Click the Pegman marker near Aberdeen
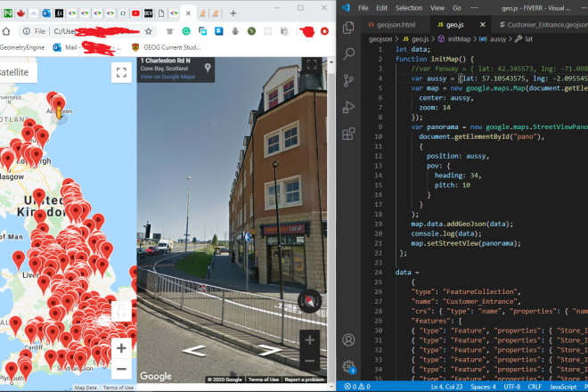Screen dimensions: 588x392 tap(59, 112)
